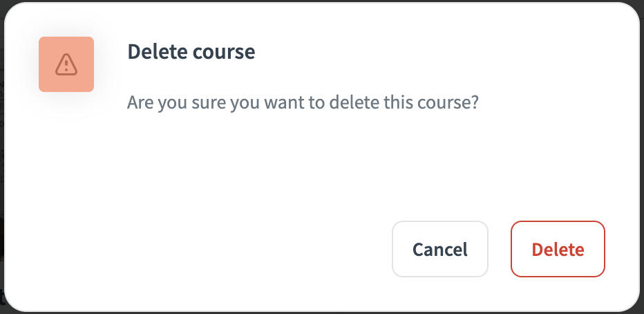
Task: Click the grey-outlined Cancel button
Action: tap(439, 249)
